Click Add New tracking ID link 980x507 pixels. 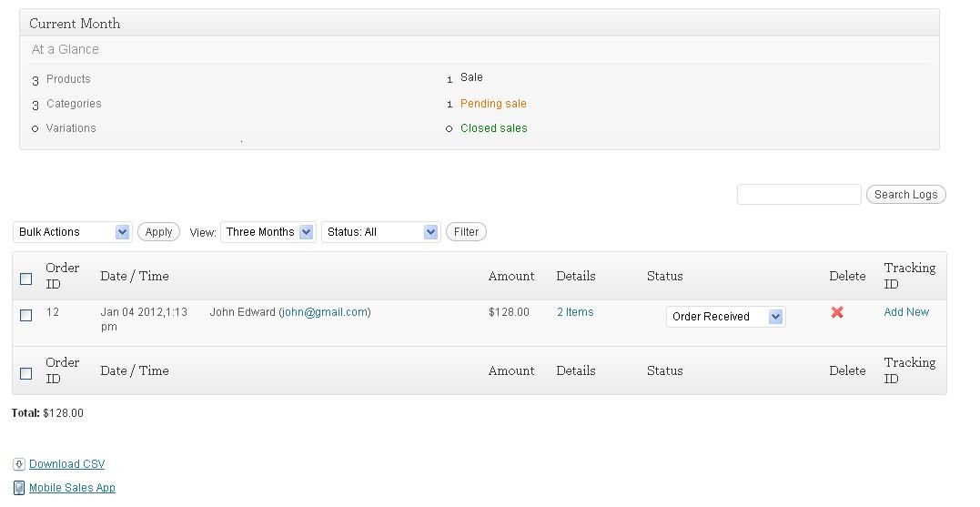(906, 312)
